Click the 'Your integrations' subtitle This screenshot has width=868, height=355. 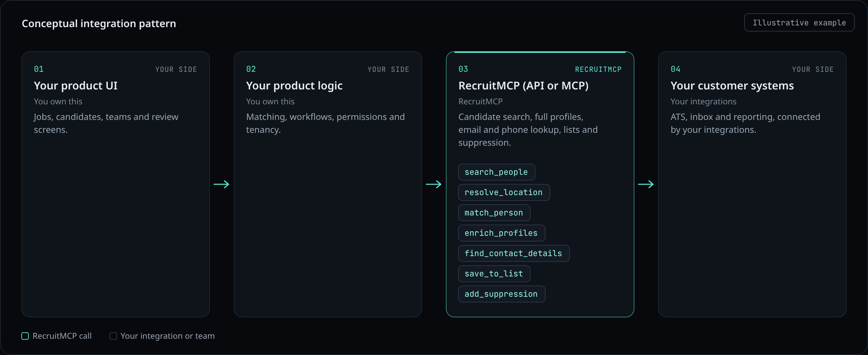click(704, 102)
